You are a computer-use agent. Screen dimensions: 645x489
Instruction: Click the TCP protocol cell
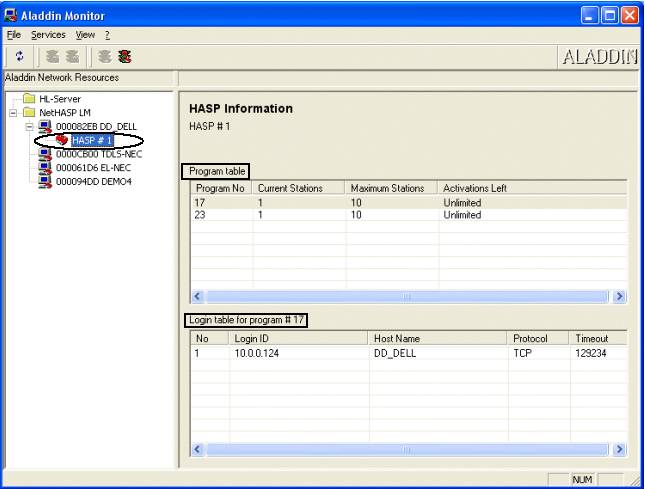pos(522,353)
